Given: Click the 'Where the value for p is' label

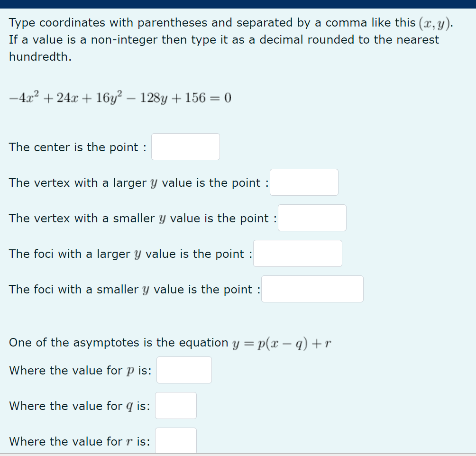Looking at the screenshot, I should pos(79,370).
